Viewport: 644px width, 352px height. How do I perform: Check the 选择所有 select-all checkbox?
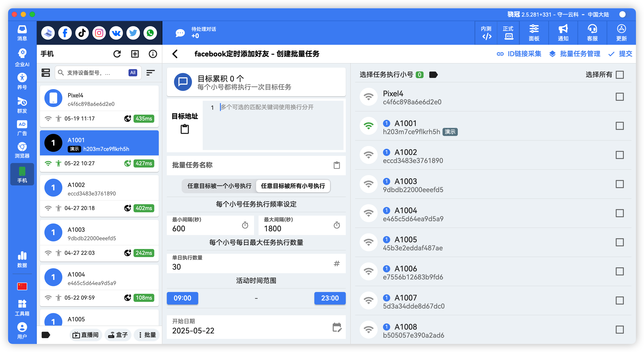[x=620, y=74]
